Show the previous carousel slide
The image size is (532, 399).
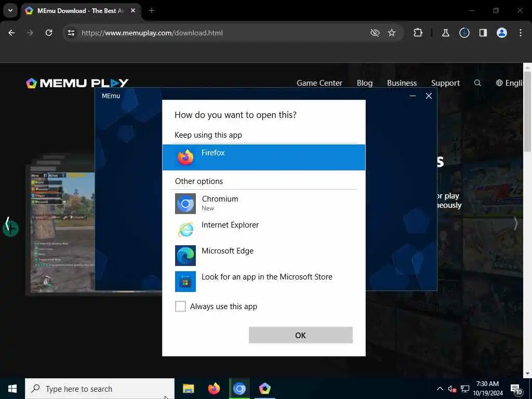coord(7,224)
